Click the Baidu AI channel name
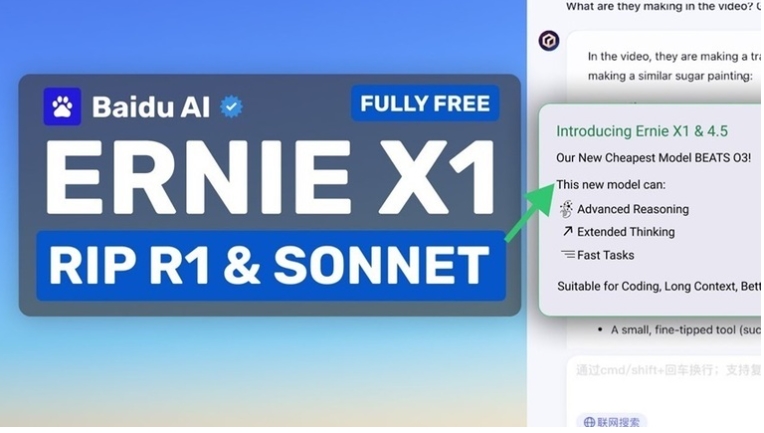The height and width of the screenshot is (433, 764). [151, 107]
